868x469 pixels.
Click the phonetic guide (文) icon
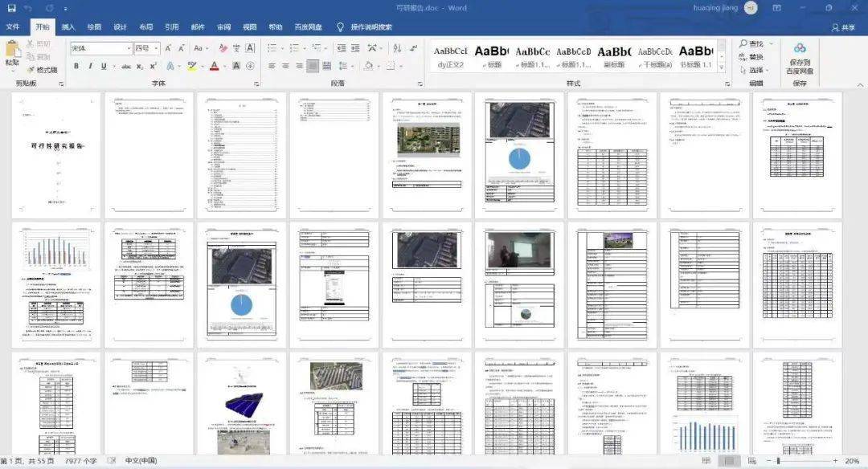(x=236, y=48)
